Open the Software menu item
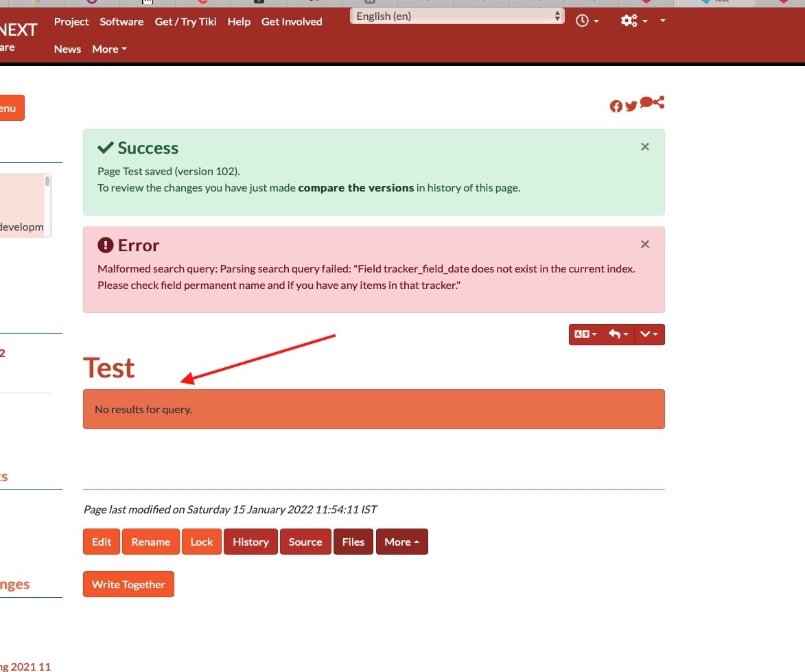805x672 pixels. click(x=121, y=21)
